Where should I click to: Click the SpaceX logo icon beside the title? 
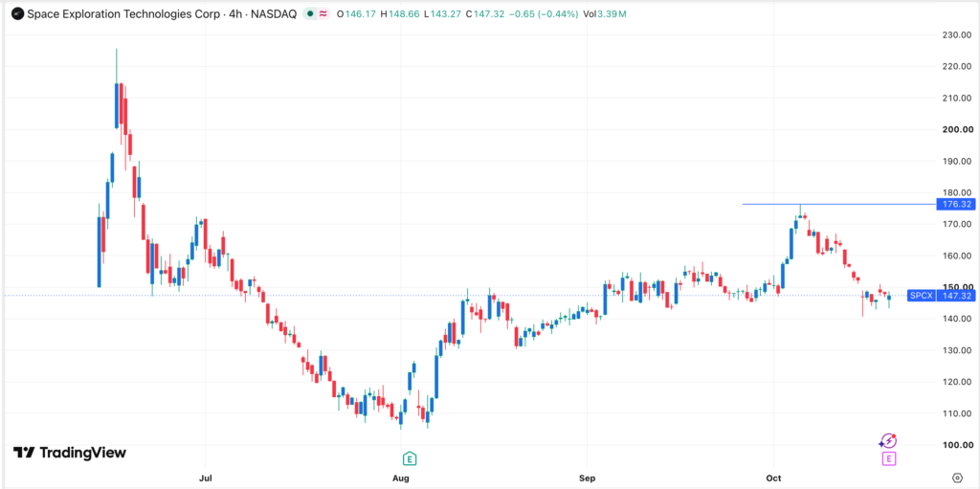coord(18,13)
